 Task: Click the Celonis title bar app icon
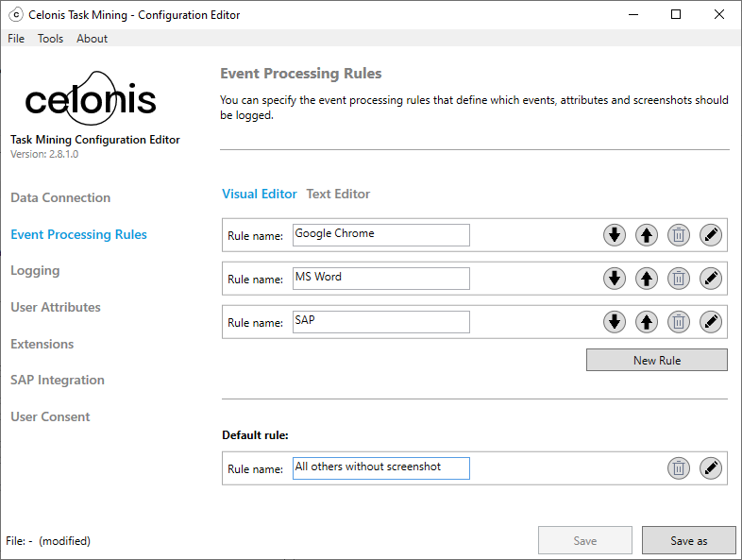pos(16,15)
